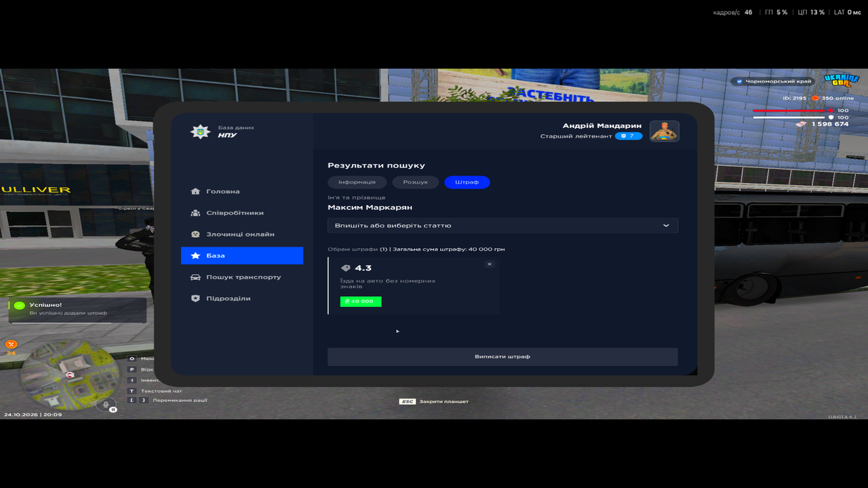
Task: Click the white shield armor icon
Action: pos(831,117)
